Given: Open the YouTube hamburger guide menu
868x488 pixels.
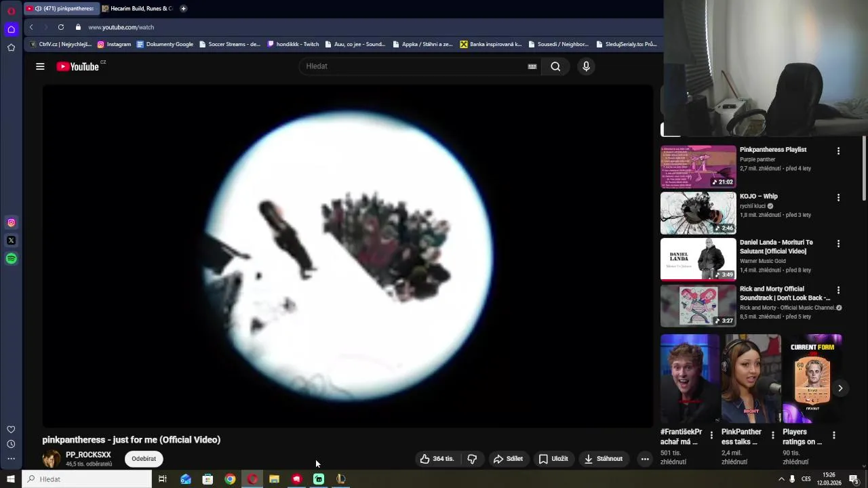Looking at the screenshot, I should 40,66.
